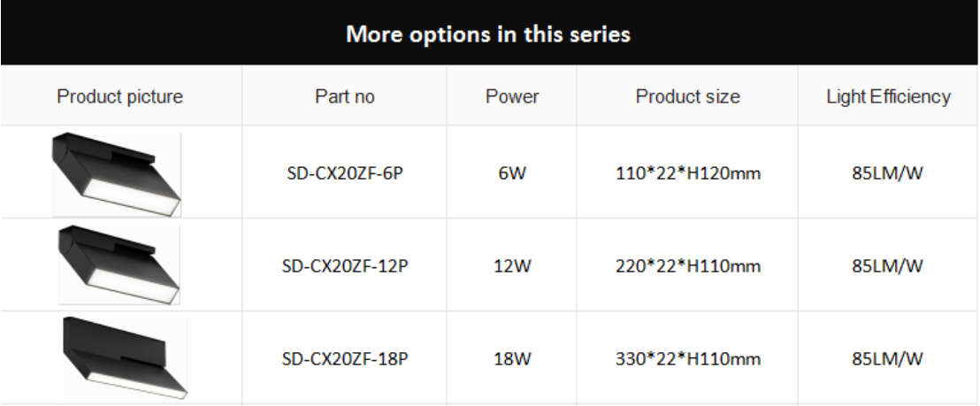The width and height of the screenshot is (980, 406).
Task: Click the Light Efficiency column header
Action: [888, 96]
